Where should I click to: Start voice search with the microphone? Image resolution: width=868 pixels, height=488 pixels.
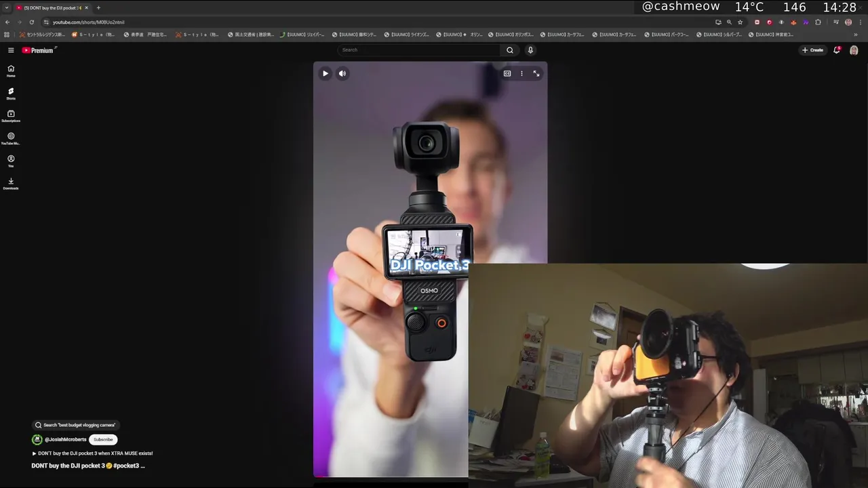coord(530,50)
